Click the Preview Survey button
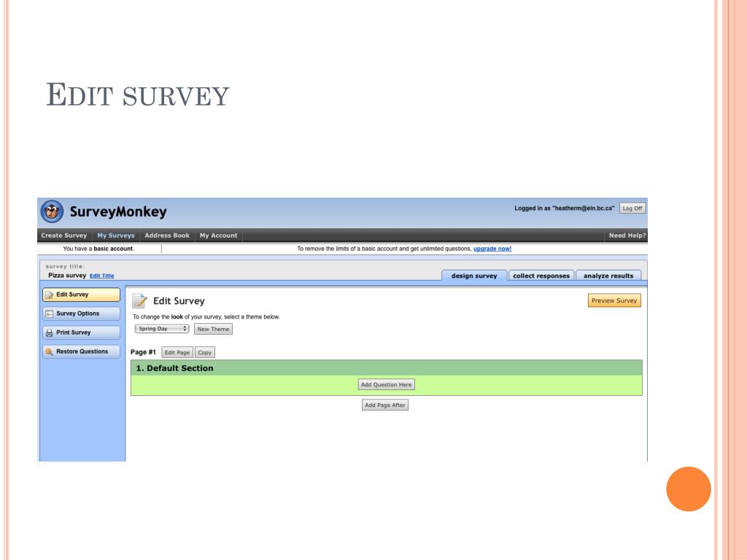747x560 pixels. (614, 301)
